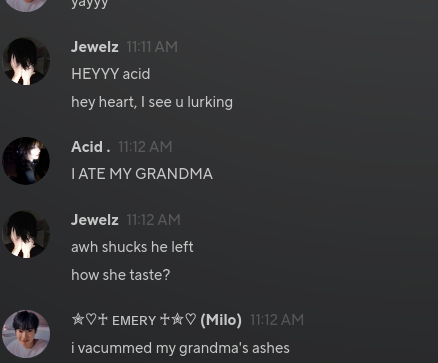Click the Jewelz username at 11:11 AM
The width and height of the screenshot is (438, 363).
pos(95,47)
